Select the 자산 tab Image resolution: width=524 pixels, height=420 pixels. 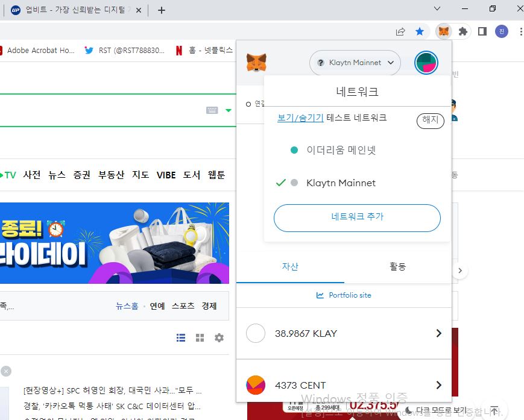pyautogui.click(x=290, y=266)
